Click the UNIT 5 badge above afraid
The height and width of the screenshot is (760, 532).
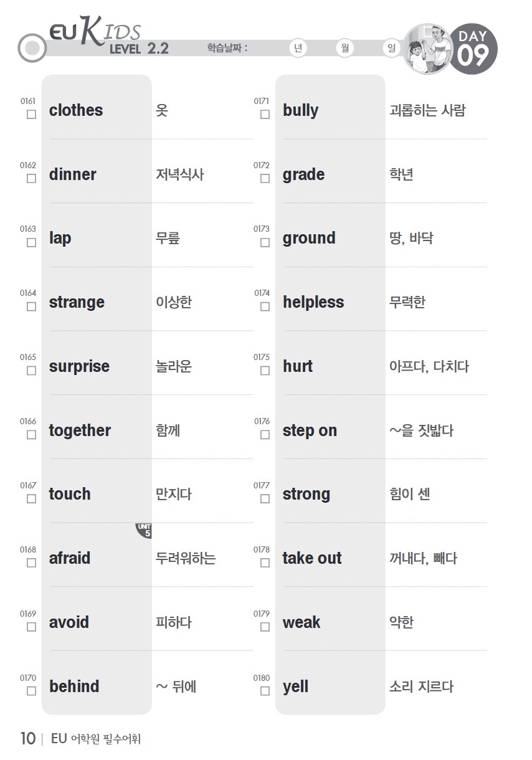point(145,531)
